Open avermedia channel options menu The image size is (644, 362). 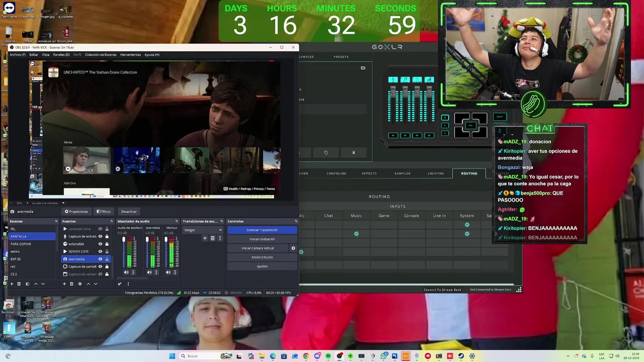tap(156, 272)
